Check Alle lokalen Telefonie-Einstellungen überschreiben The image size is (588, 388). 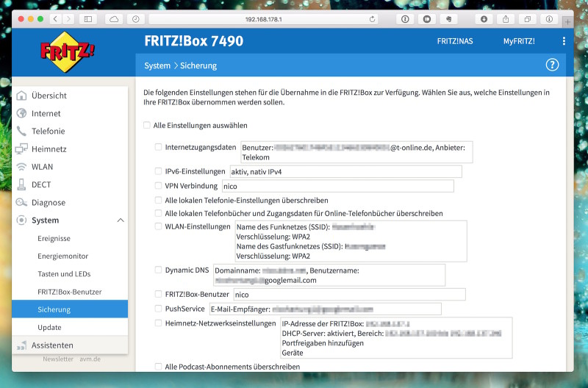click(159, 200)
